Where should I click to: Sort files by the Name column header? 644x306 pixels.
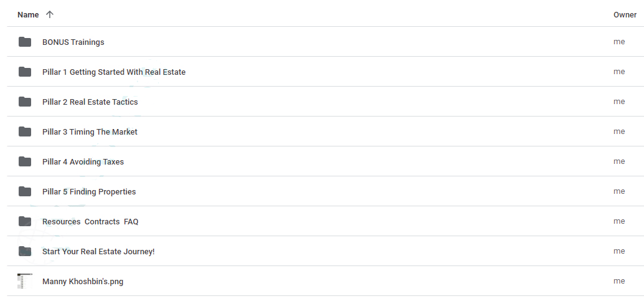tap(28, 15)
